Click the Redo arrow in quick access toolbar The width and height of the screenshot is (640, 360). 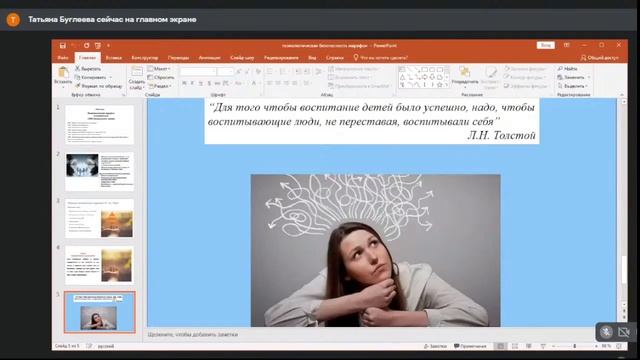[86, 45]
